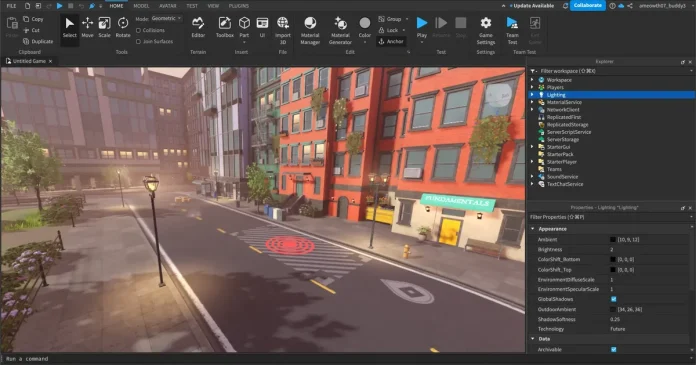The image size is (696, 365).
Task: Open the Group dropdown arrow
Action: click(407, 19)
